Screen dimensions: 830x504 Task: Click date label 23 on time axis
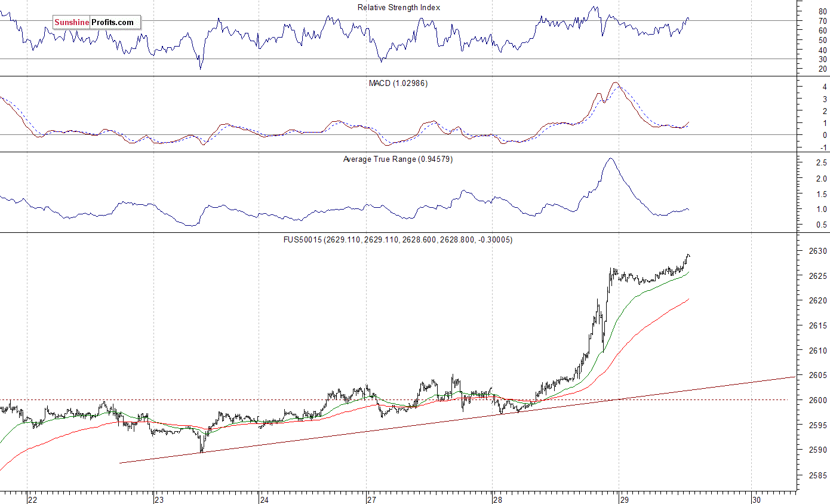(159, 499)
